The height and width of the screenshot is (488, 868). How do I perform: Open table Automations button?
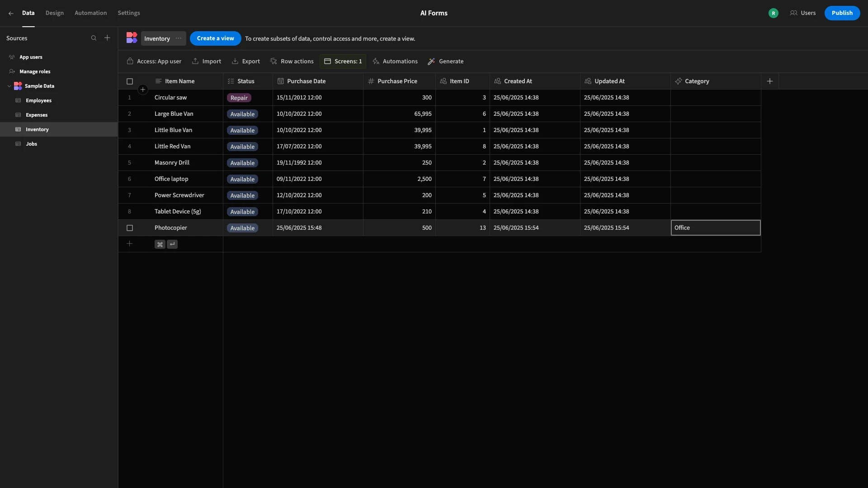coord(395,61)
